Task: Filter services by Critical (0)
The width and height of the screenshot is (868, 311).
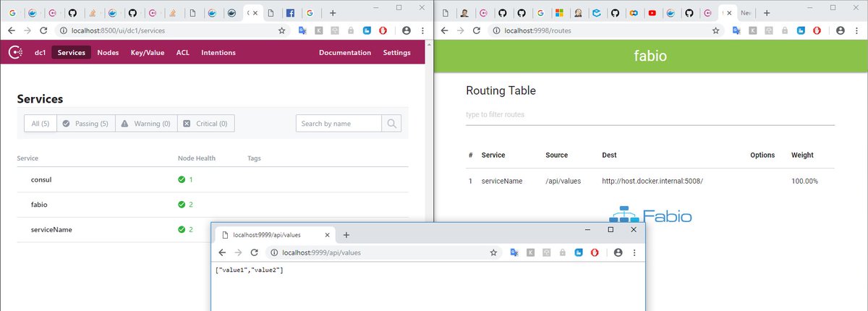Action: click(205, 124)
